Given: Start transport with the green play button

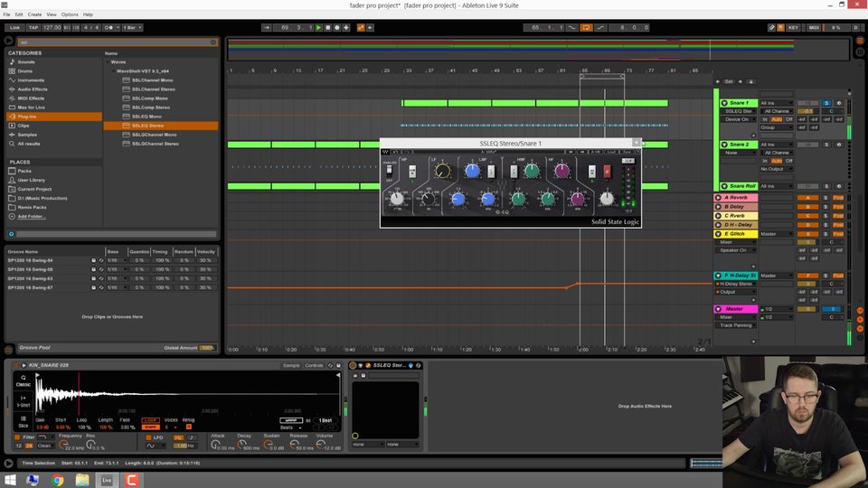Looking at the screenshot, I should tap(318, 28).
